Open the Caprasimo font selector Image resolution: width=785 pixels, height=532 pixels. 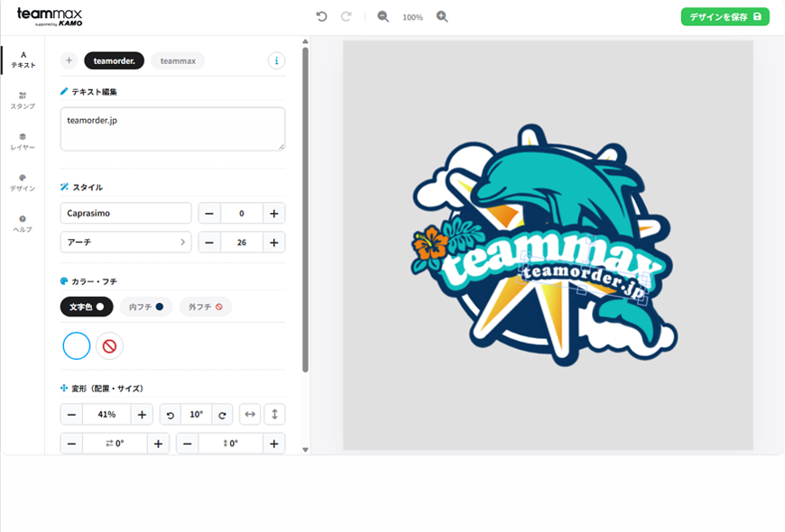pyautogui.click(x=125, y=213)
